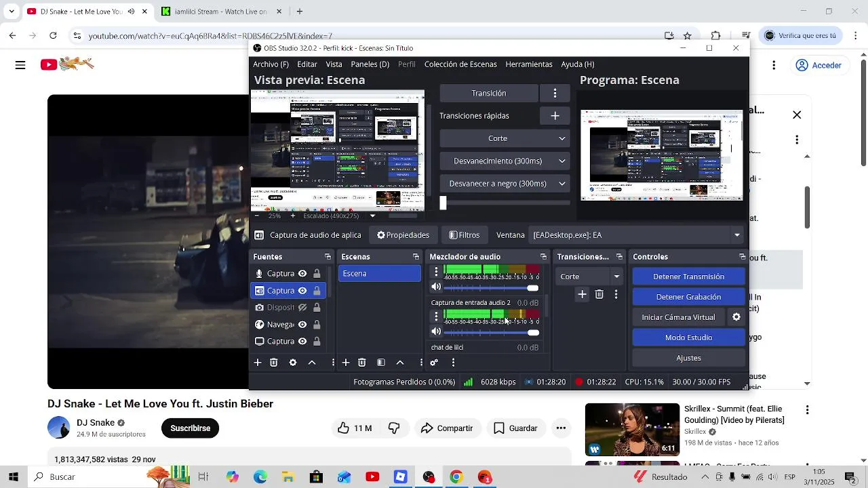The width and height of the screenshot is (868, 488).
Task: Open Chrome extensions puzzle icon
Action: click(715, 36)
